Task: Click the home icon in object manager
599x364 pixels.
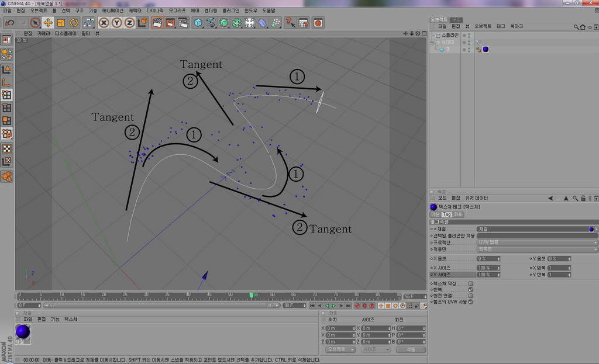Action: point(583,27)
